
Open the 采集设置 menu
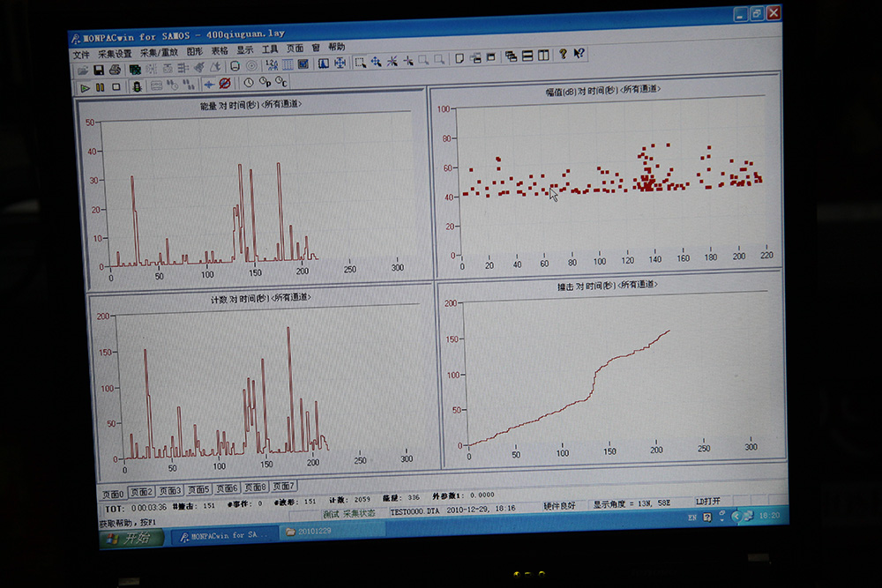pos(115,53)
